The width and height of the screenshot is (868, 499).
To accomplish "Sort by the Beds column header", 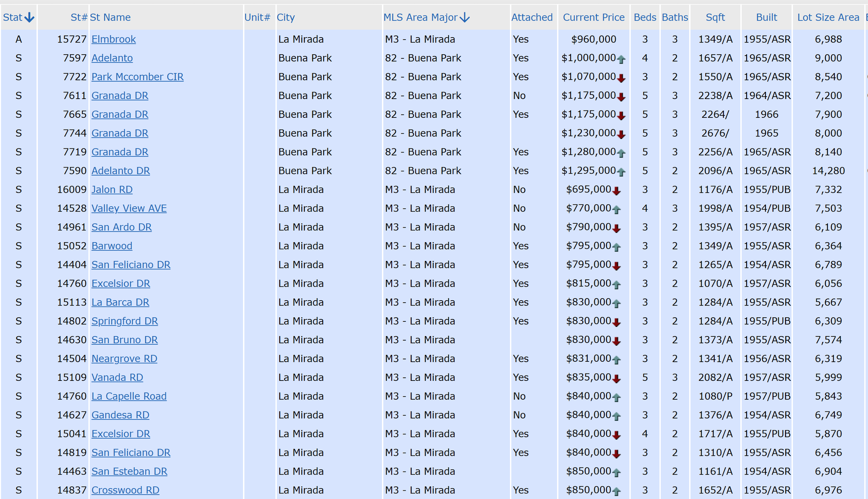I will coord(645,17).
